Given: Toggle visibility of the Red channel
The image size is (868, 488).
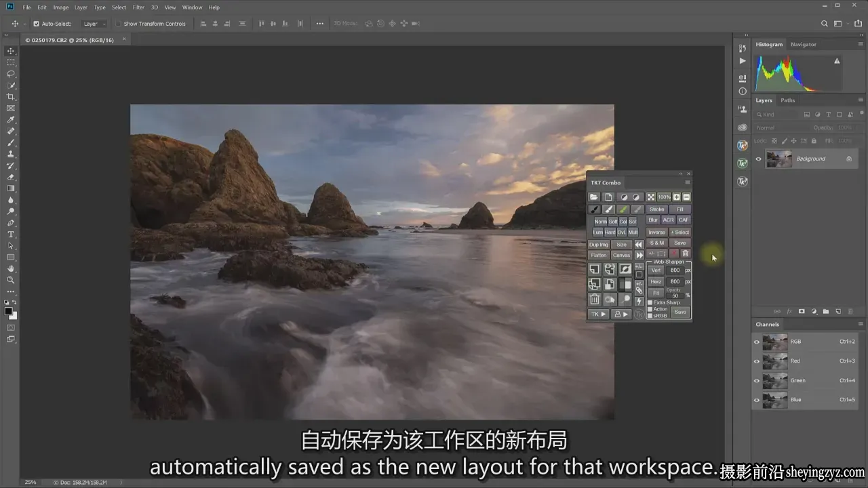Looking at the screenshot, I should pyautogui.click(x=757, y=361).
